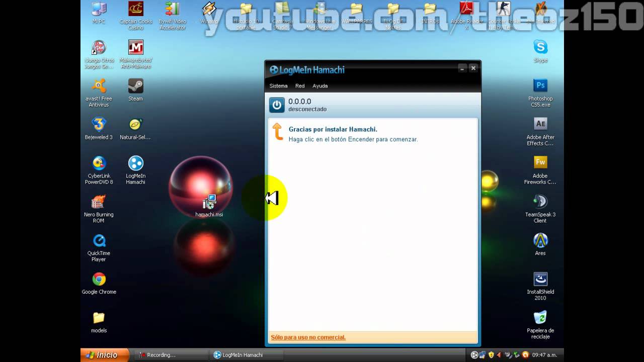The image size is (644, 362).
Task: Open the Sistema menu in Hamachi
Action: pos(278,86)
